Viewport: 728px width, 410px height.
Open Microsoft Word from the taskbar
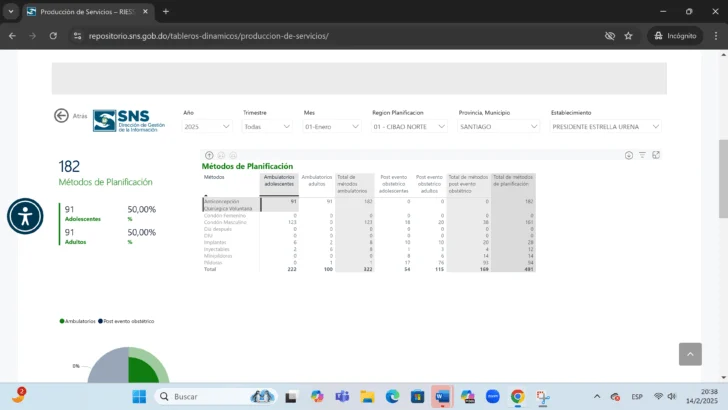(x=442, y=396)
